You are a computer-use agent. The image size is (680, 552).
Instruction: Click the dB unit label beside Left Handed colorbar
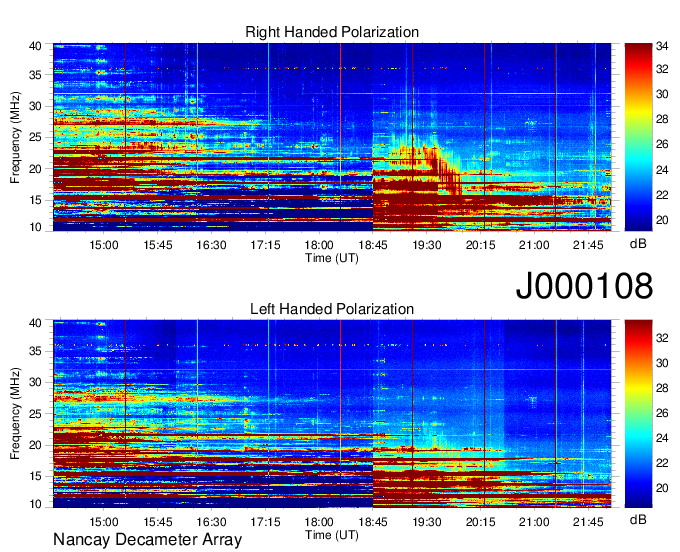pyautogui.click(x=638, y=519)
